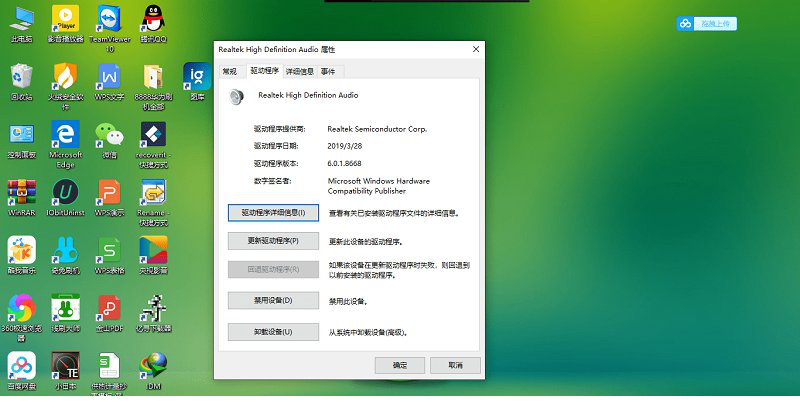The image size is (800, 411).
Task: Open the 360 browser colorful pinwheel icon
Action: 22,318
